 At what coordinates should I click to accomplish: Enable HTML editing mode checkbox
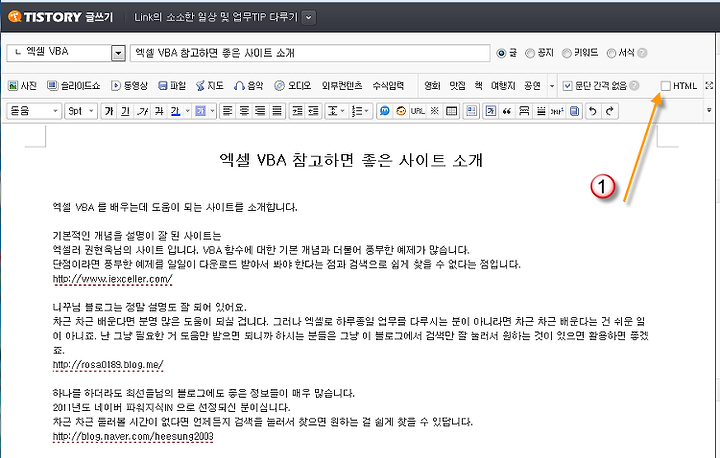[665, 86]
